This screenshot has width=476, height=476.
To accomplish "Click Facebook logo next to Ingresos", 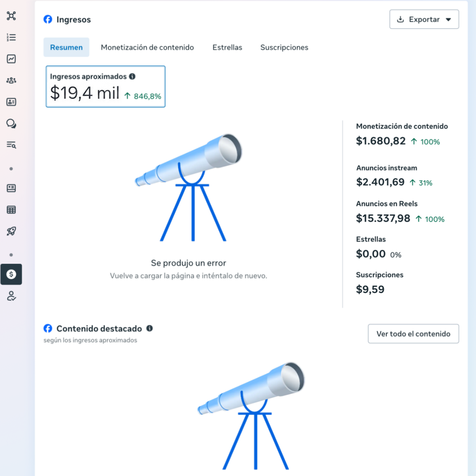I will click(48, 19).
